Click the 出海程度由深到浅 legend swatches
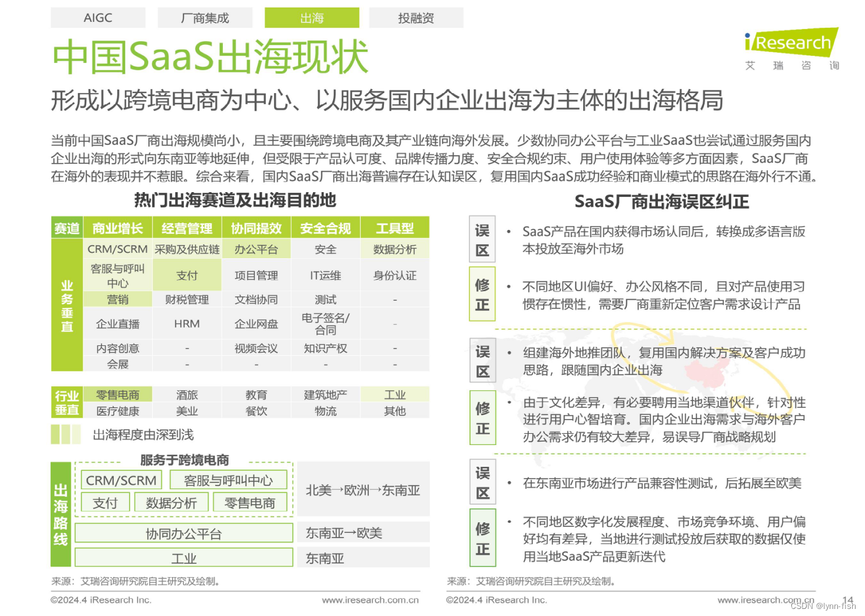 [x=65, y=434]
